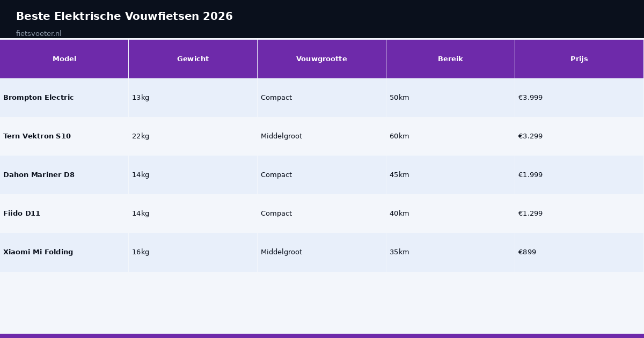Open the fietsvoeter.nl site link
644x338 pixels.
point(39,33)
